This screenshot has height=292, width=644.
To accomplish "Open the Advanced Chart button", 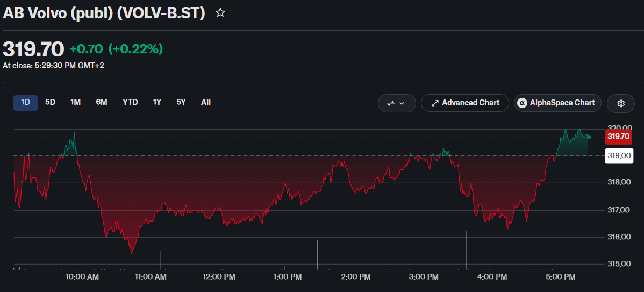I will 465,103.
